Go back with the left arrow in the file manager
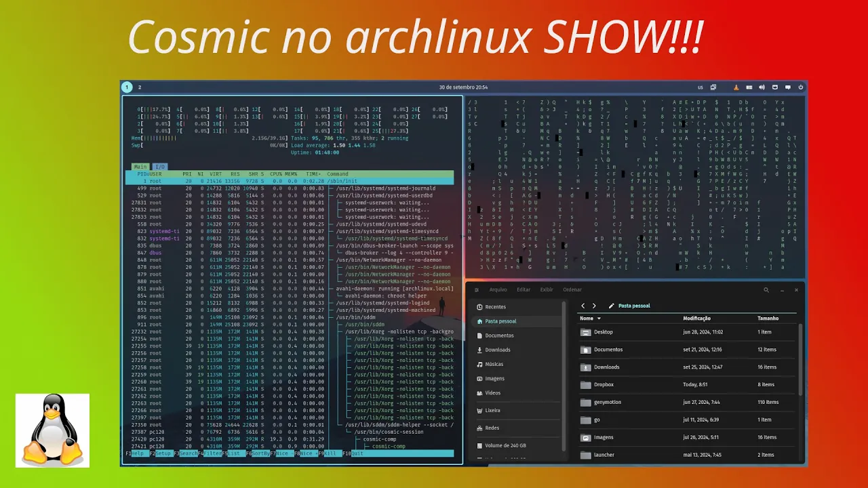The image size is (868, 488). 583,306
